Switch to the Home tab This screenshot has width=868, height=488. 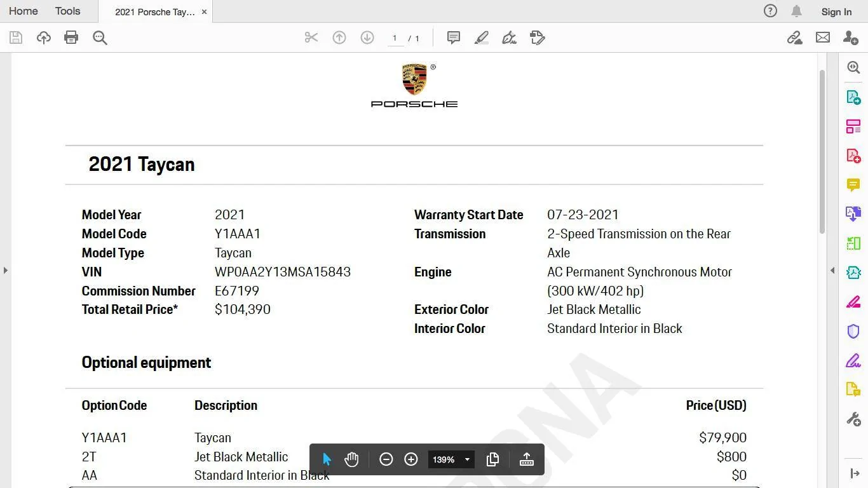[x=24, y=11]
